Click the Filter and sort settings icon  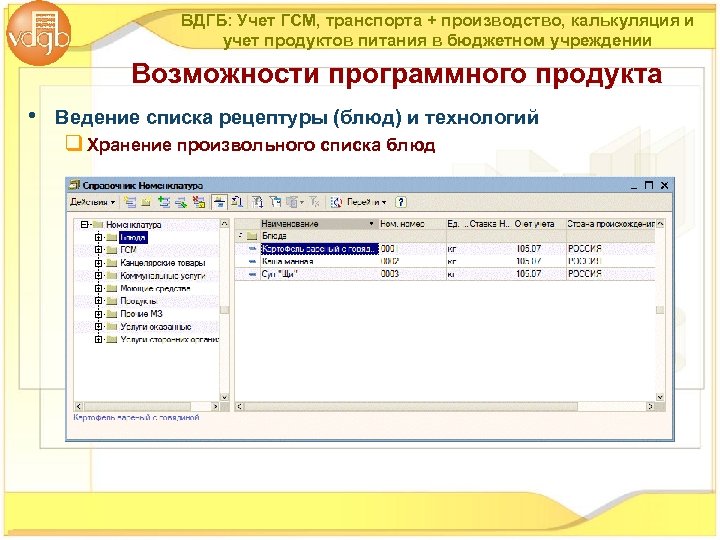(x=258, y=202)
